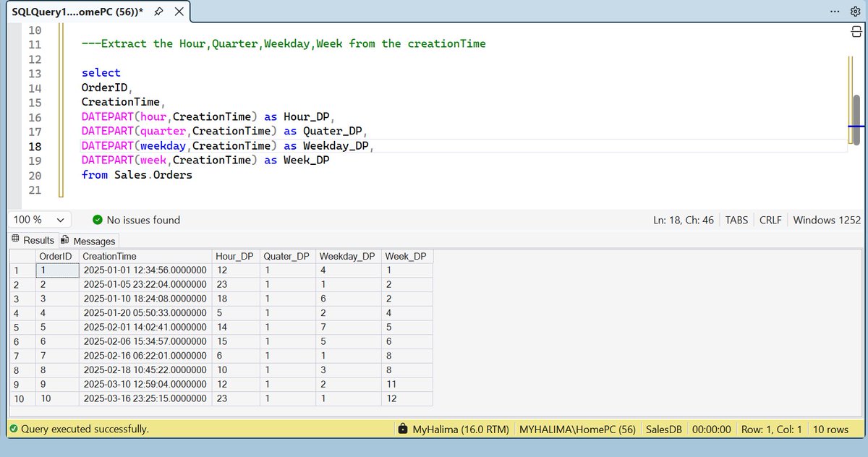The height and width of the screenshot is (457, 868).
Task: Click the green comment on line 11
Action: pyautogui.click(x=284, y=43)
